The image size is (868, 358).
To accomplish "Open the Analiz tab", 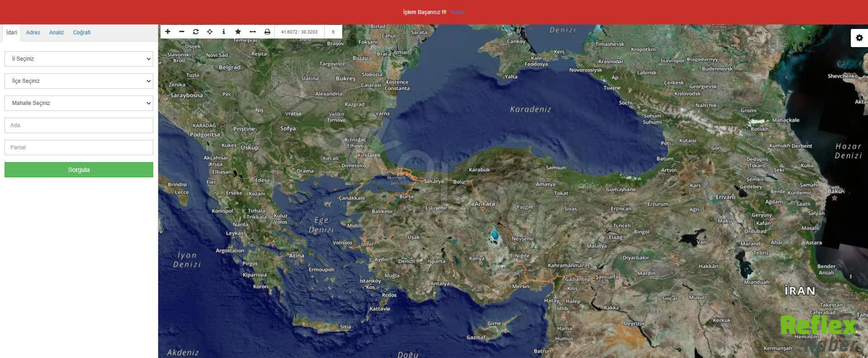I will coord(57,33).
